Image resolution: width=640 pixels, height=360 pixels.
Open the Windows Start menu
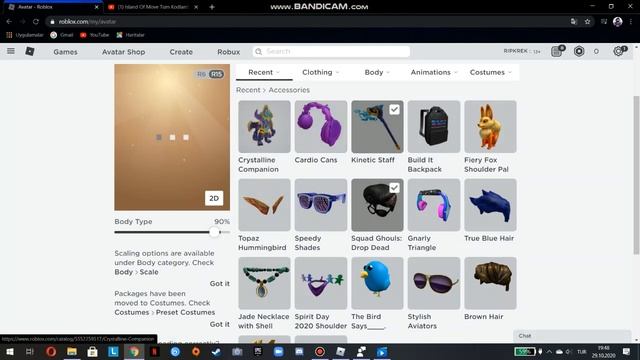pos(9,351)
